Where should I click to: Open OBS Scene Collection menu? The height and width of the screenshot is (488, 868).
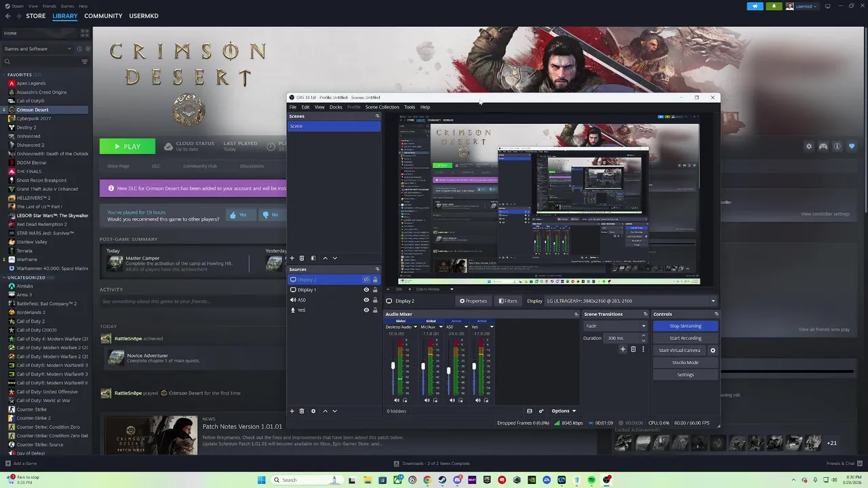pyautogui.click(x=382, y=107)
